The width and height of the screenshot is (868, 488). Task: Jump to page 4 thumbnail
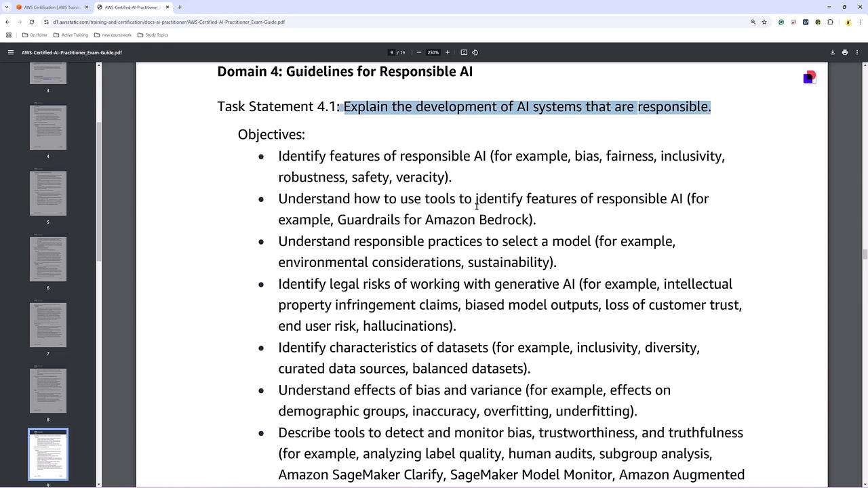(x=48, y=127)
